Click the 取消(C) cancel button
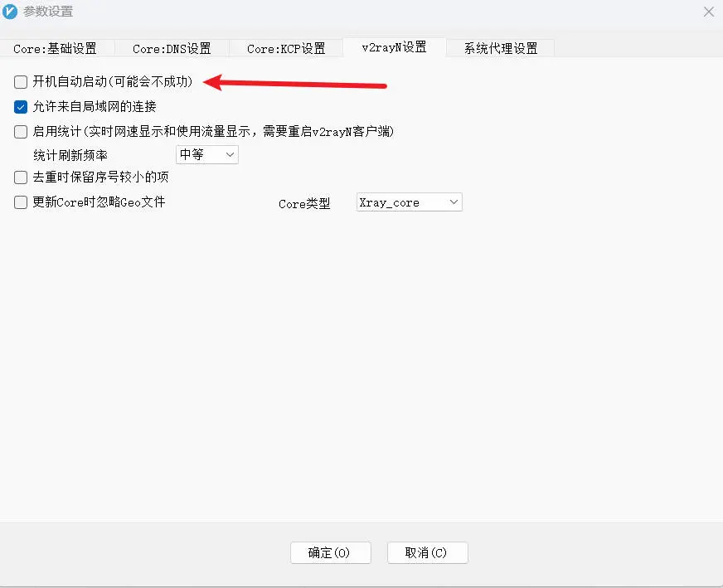The height and width of the screenshot is (588, 723). click(428, 552)
